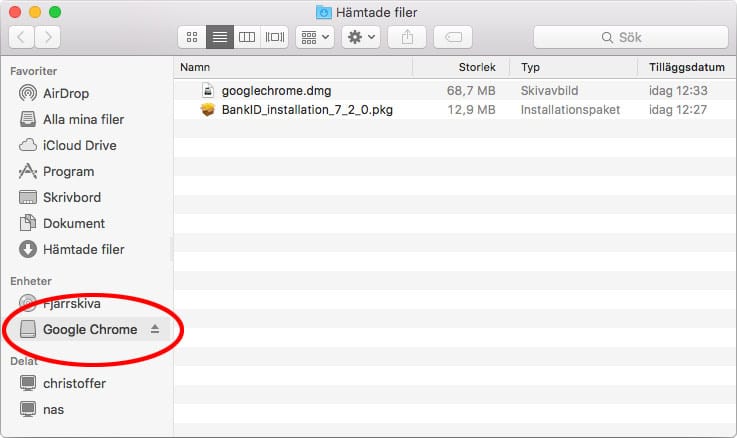This screenshot has width=737, height=438.
Task: Switch to Cover Flow view
Action: click(273, 37)
